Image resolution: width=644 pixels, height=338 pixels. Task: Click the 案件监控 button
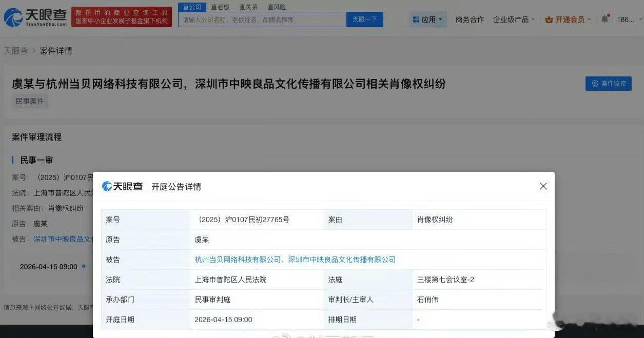click(x=609, y=84)
